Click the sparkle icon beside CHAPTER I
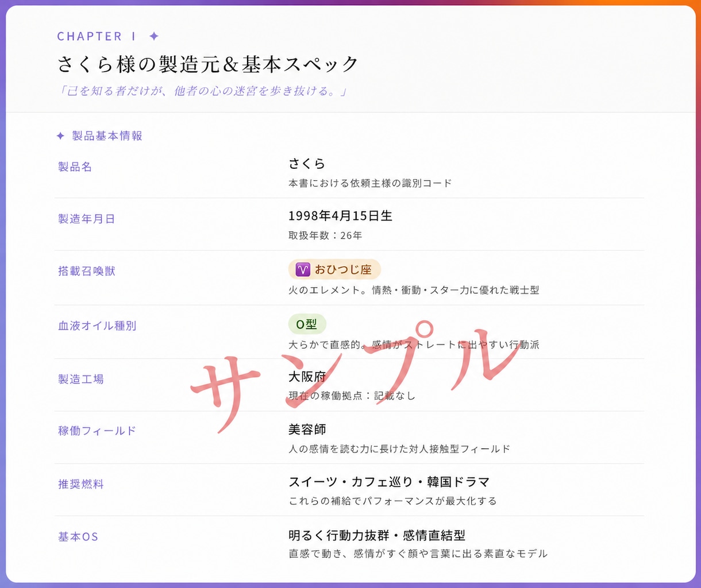 point(154,36)
